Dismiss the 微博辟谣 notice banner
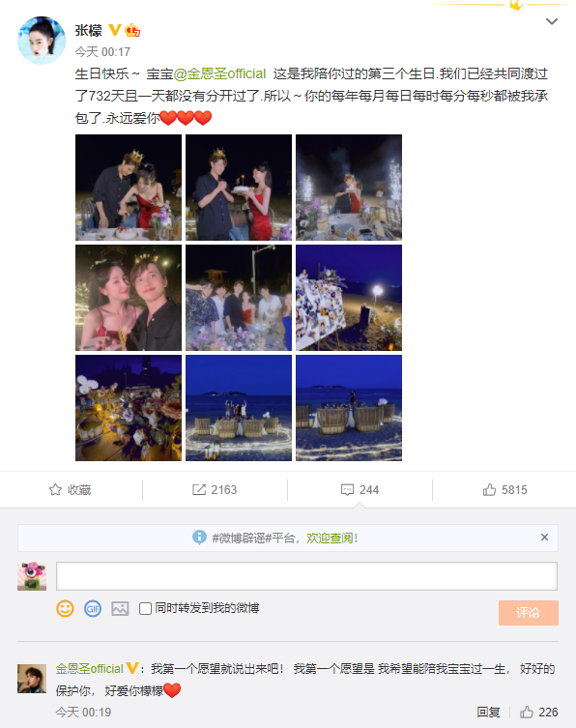Screen dimensions: 576x728 (544, 538)
